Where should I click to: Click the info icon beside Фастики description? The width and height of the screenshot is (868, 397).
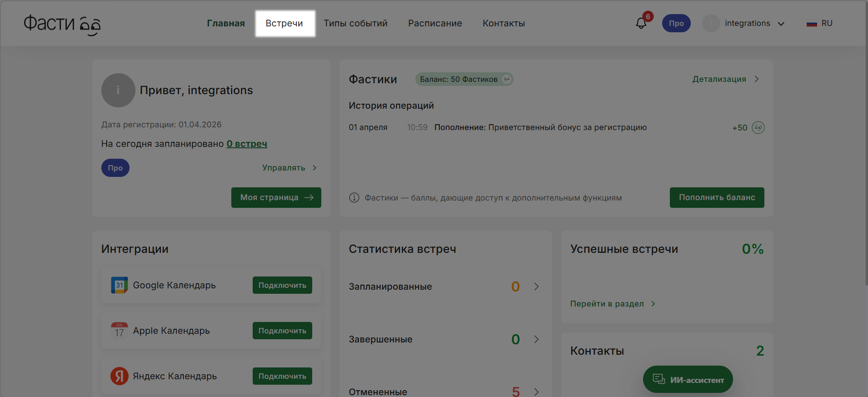tap(354, 198)
